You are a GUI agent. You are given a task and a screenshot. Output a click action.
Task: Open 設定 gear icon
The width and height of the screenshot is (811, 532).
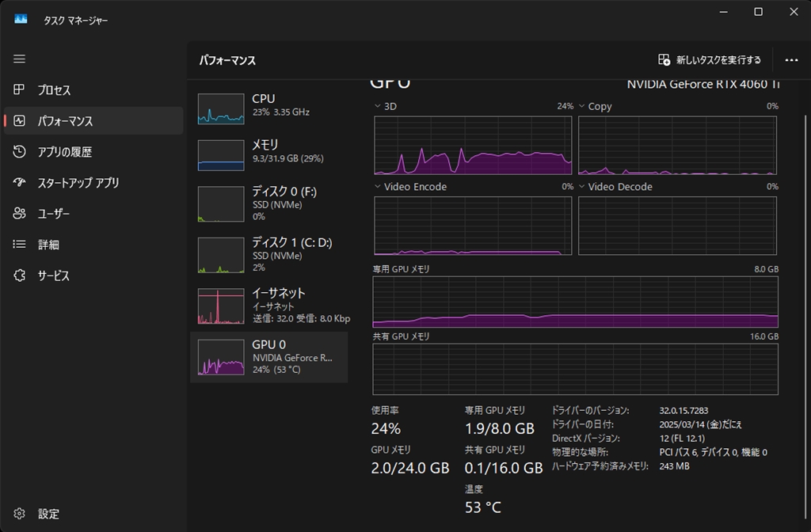point(20,514)
